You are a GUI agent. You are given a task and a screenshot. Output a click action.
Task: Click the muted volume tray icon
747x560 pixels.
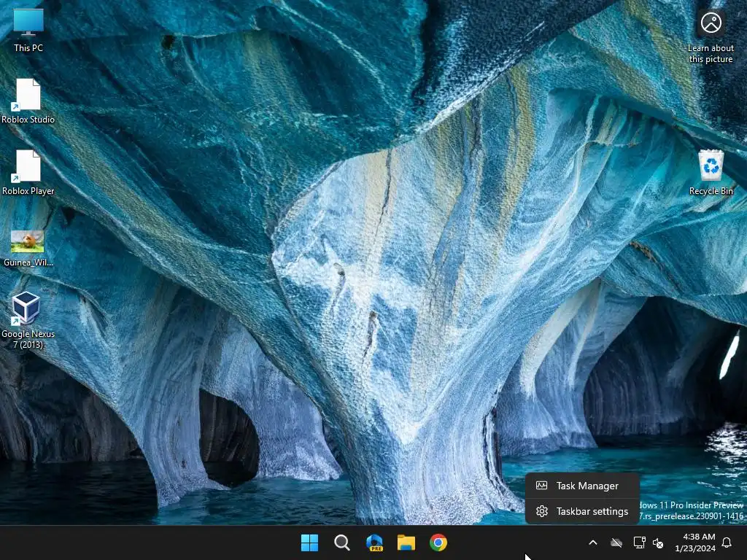click(x=658, y=542)
